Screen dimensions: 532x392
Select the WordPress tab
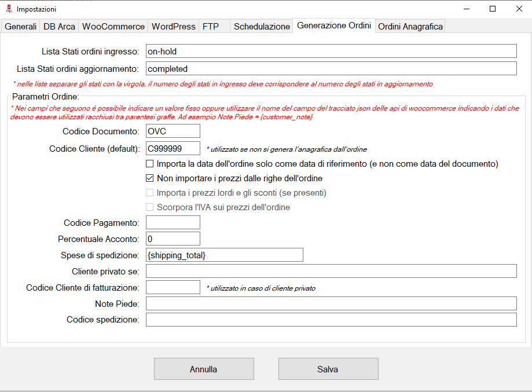coord(174,27)
